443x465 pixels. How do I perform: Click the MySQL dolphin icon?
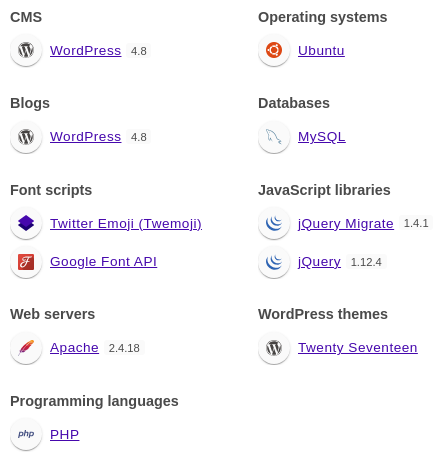[274, 137]
